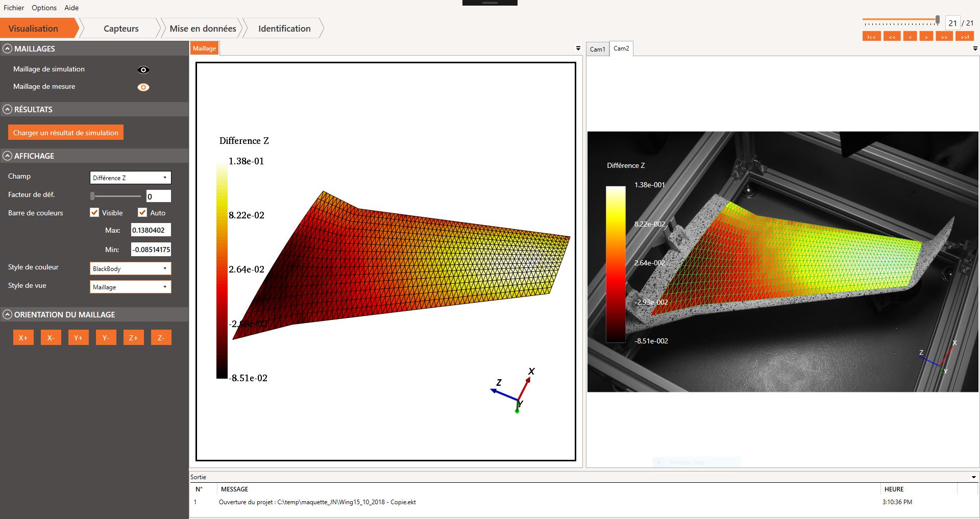Step forward fast with >> button
The image size is (980, 519).
(x=944, y=37)
